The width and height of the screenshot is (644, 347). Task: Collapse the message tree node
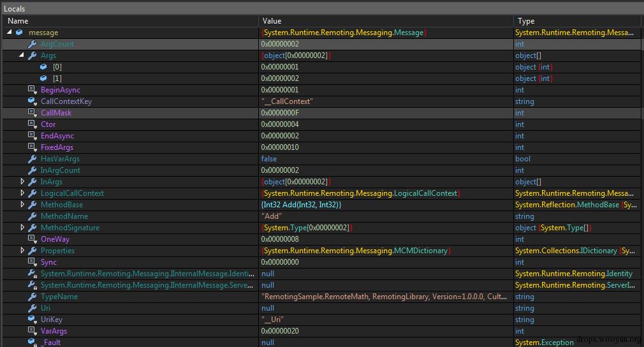(x=10, y=33)
